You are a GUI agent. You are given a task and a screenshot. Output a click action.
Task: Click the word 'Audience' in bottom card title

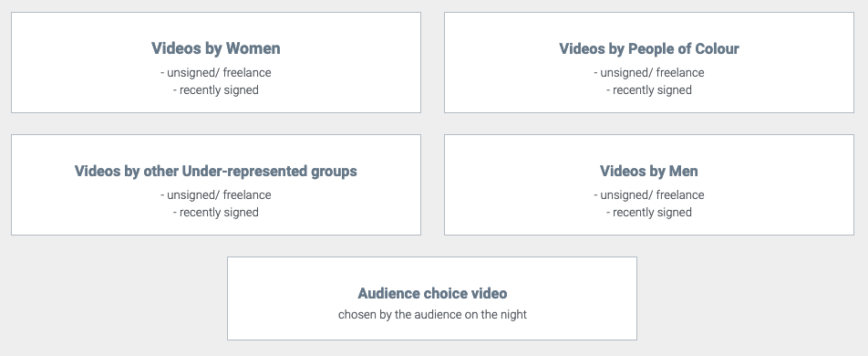coord(388,293)
